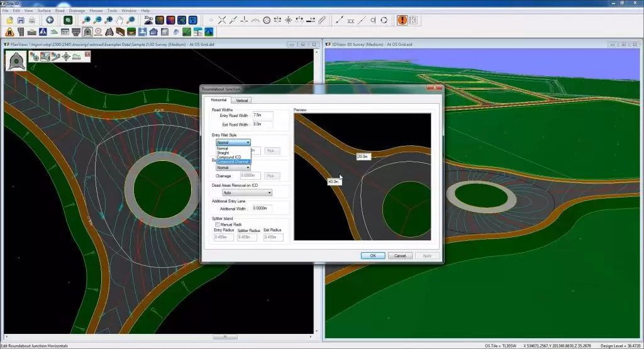Click the Entry Road Width field
Screen dimensions: 644x349
click(262, 116)
